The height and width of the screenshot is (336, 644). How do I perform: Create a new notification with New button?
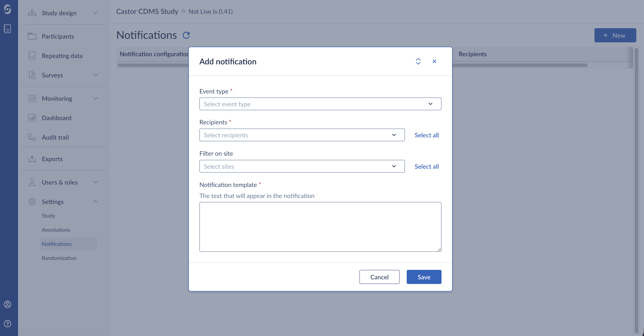click(615, 35)
